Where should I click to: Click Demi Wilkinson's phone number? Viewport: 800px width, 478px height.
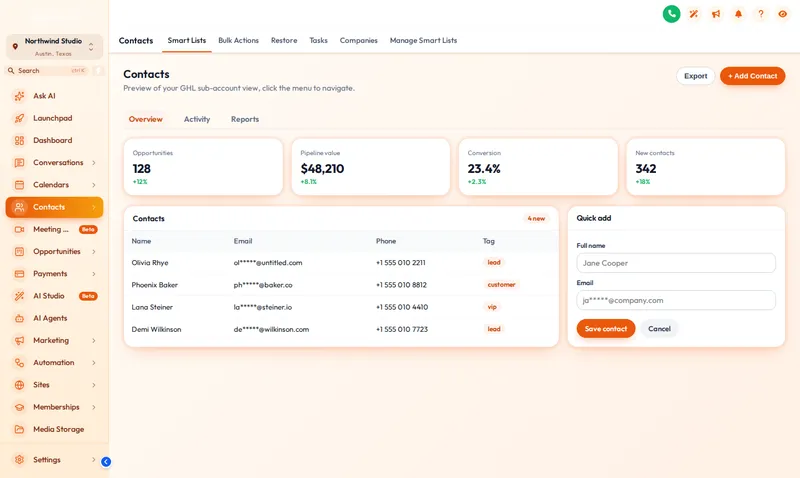pos(402,330)
